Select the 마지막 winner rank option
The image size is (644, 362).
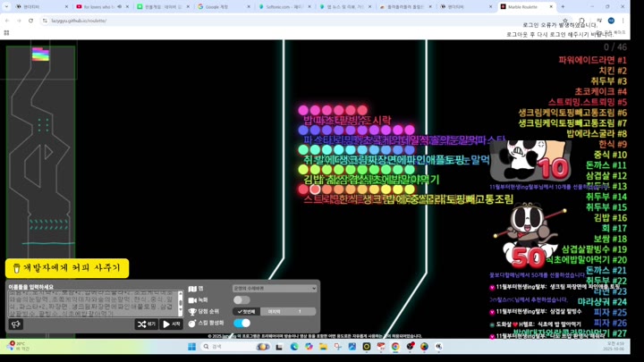[275, 312]
